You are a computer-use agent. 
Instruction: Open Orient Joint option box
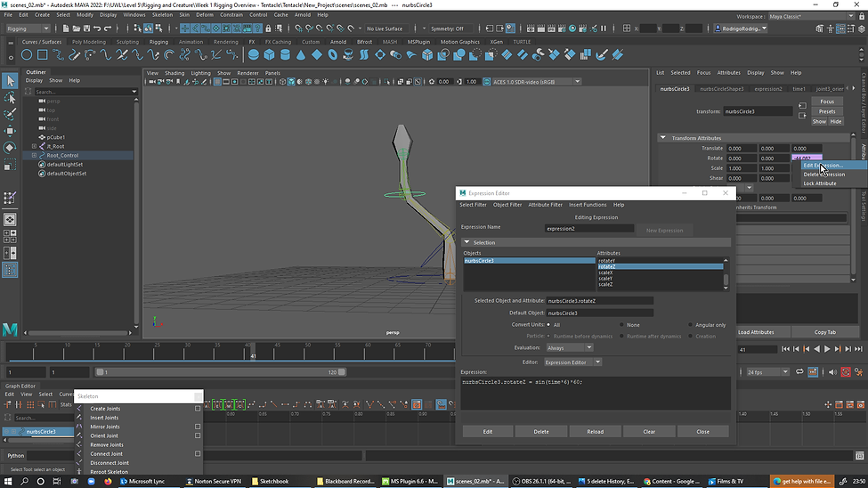[x=198, y=435]
